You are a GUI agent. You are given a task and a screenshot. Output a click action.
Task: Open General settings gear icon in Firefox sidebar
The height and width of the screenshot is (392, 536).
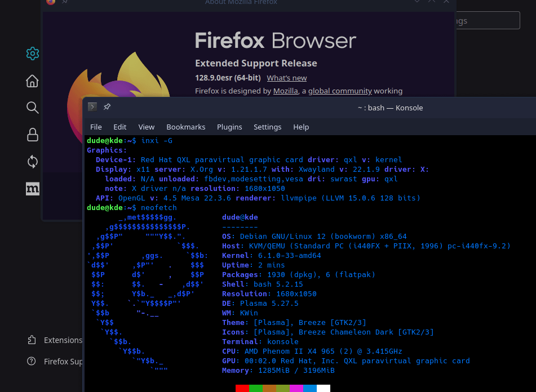coord(33,54)
